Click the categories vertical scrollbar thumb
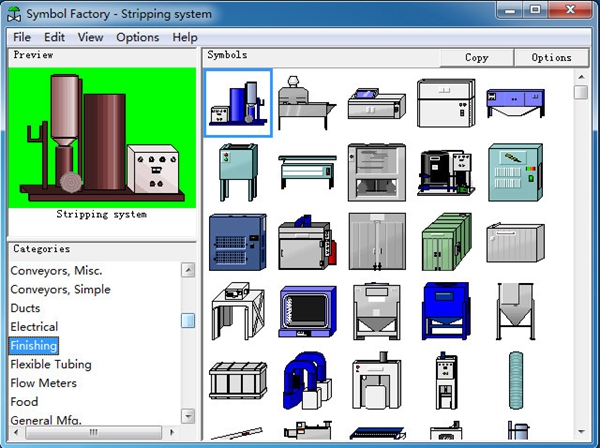The image size is (600, 448). point(188,321)
